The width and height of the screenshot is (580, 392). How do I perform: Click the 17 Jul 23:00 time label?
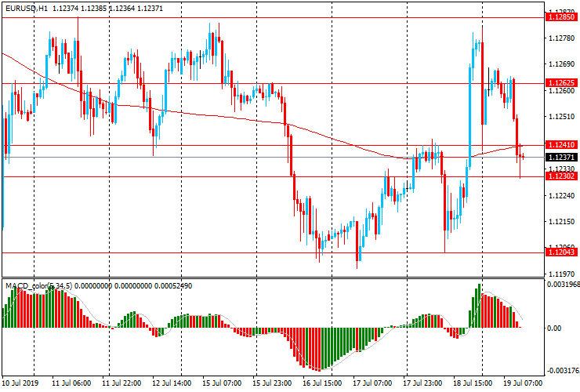tap(422, 383)
